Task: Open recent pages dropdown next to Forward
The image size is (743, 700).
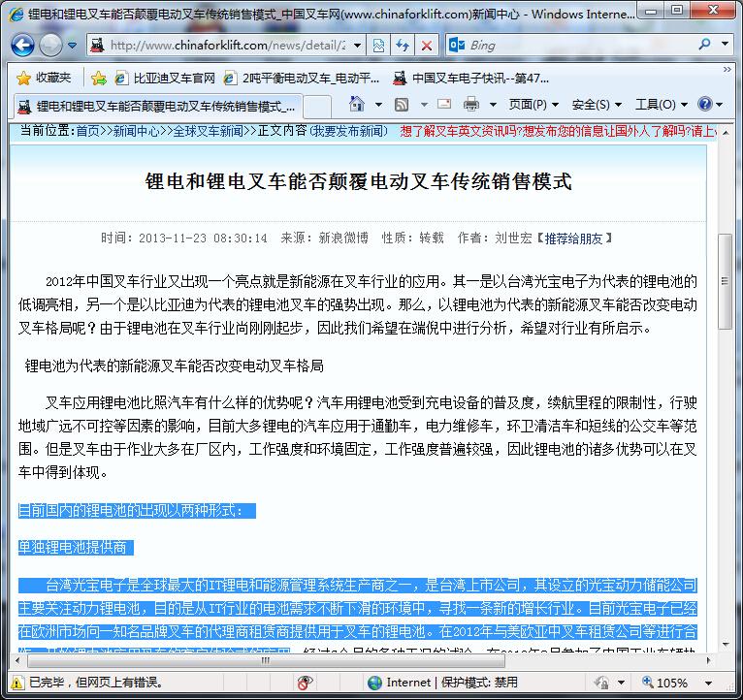Action: 72,46
